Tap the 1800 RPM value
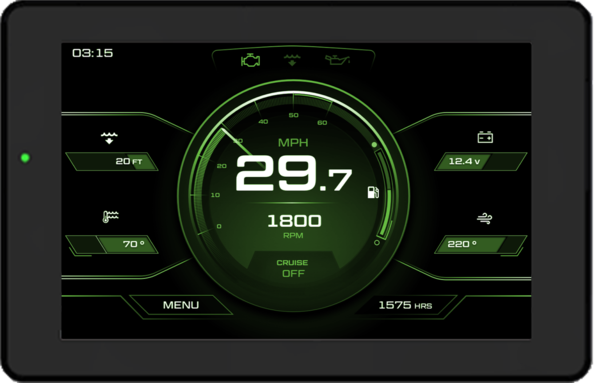Screen dimensions: 600x383 point(294,221)
